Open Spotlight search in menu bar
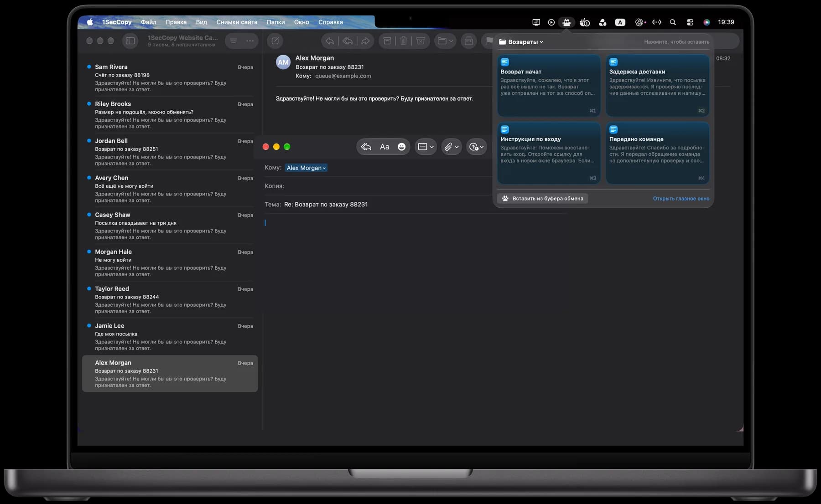 (x=673, y=22)
